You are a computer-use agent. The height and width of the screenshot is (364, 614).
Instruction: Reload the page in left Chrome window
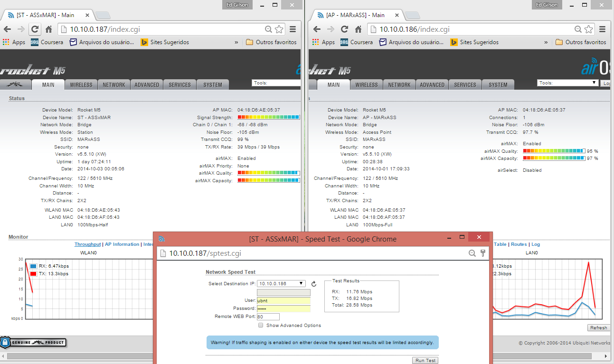coord(35,29)
